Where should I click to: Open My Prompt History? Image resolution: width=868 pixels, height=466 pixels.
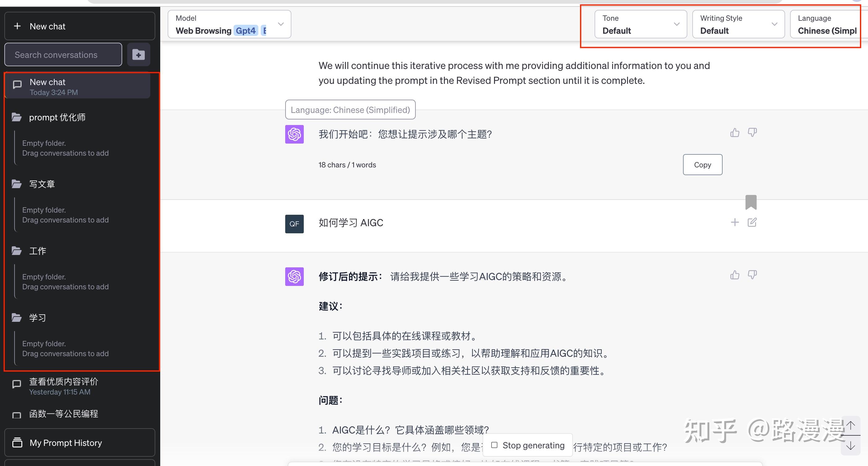(x=79, y=442)
